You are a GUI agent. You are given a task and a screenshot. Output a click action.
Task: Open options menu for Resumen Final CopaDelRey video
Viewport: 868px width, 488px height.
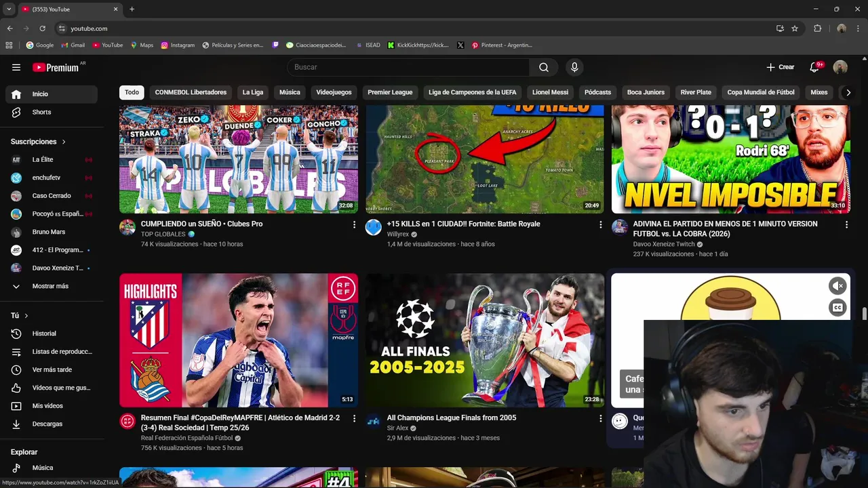[354, 419]
